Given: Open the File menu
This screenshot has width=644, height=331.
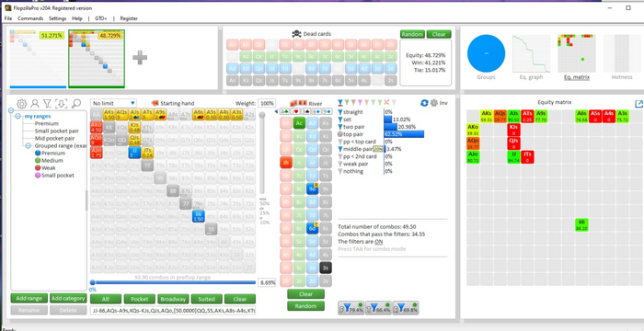Looking at the screenshot, I should 8,18.
